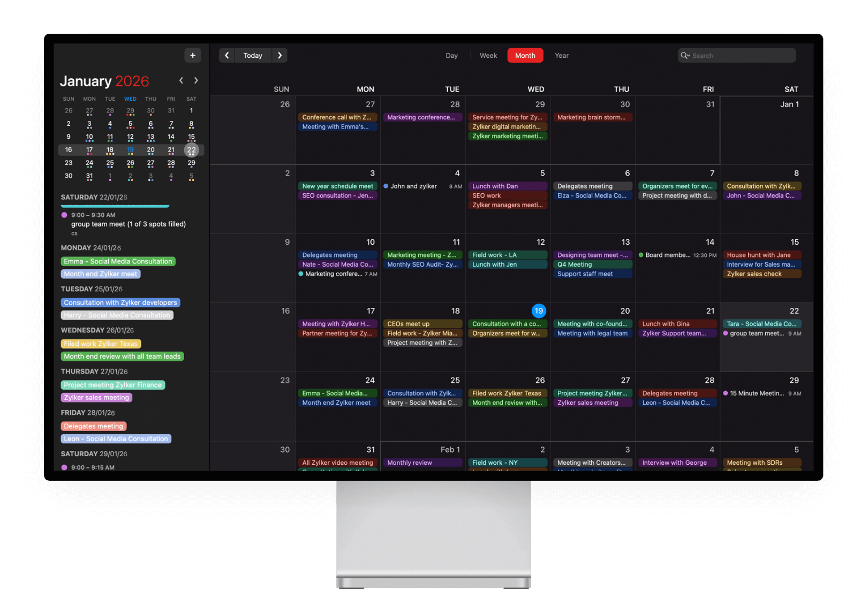Open 'Marketing conference...' event on the 28th

[422, 117]
